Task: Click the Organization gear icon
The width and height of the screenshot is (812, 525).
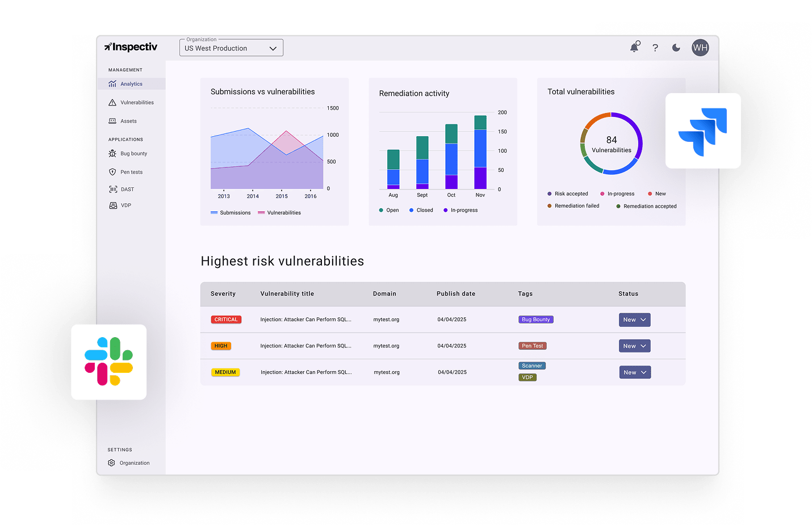Action: pyautogui.click(x=111, y=463)
